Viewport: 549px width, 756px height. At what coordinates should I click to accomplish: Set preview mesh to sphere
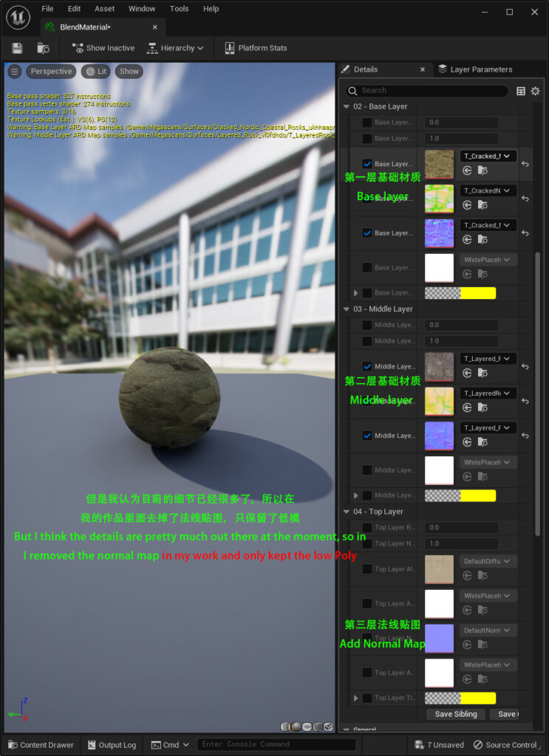click(x=296, y=726)
